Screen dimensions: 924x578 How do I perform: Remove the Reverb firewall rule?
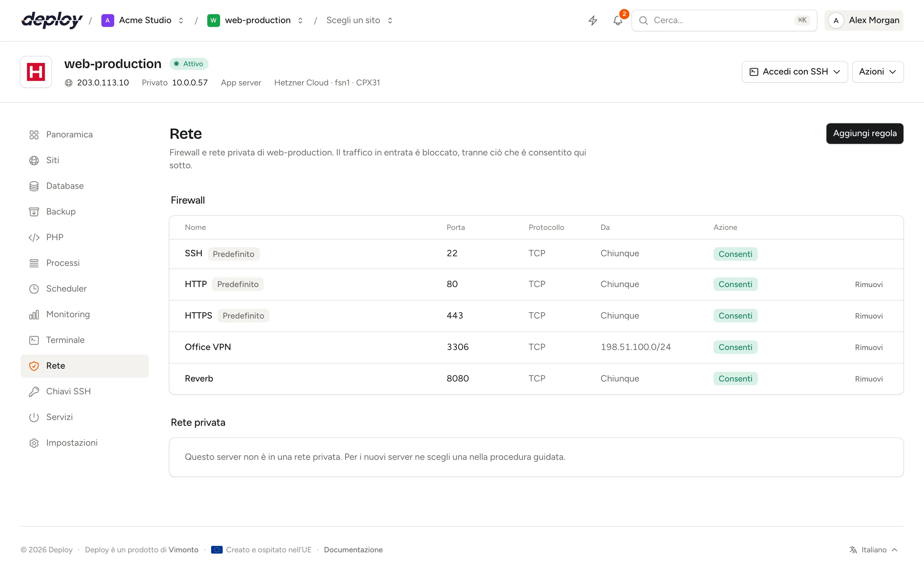click(x=868, y=379)
